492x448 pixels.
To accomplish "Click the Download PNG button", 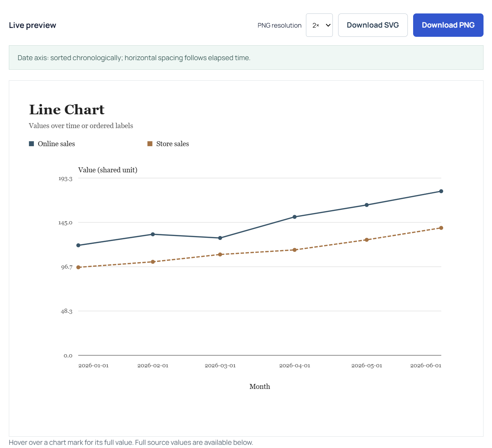I will [448, 25].
